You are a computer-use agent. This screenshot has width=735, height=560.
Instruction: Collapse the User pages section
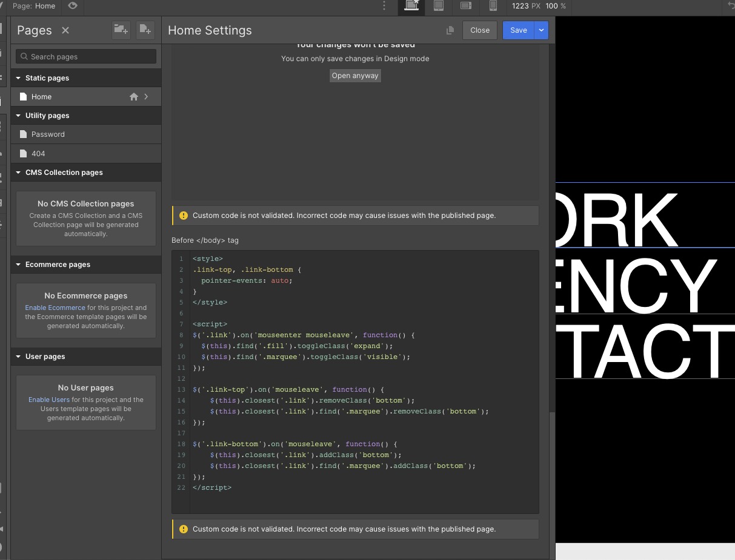coord(19,357)
